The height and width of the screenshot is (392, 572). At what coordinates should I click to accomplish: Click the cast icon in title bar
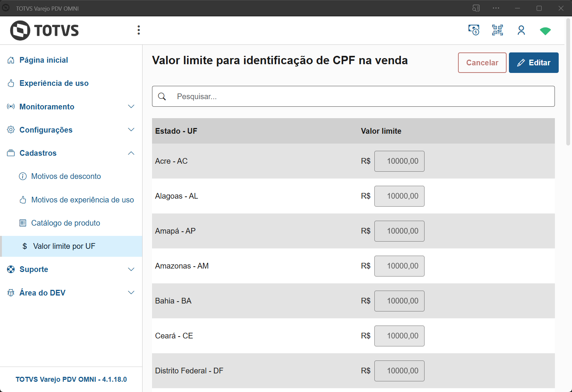point(476,8)
